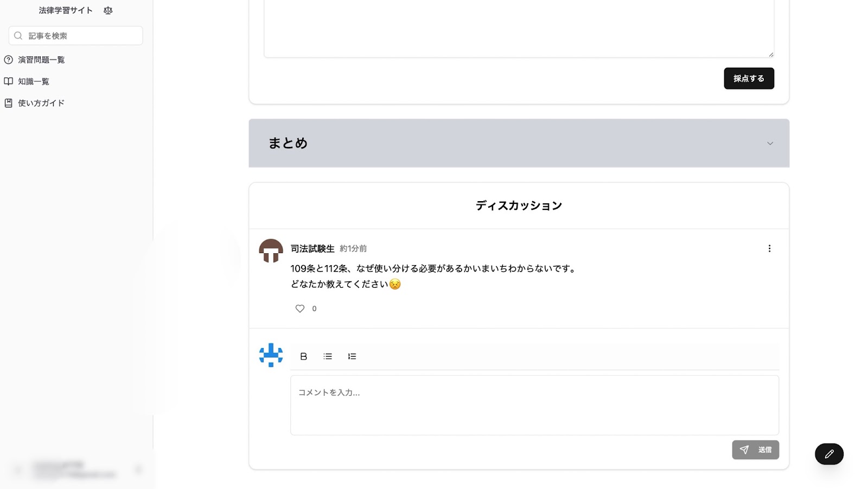868x489 pixels.
Task: Open the three-dot menu on 司法試験生's comment
Action: coord(769,248)
